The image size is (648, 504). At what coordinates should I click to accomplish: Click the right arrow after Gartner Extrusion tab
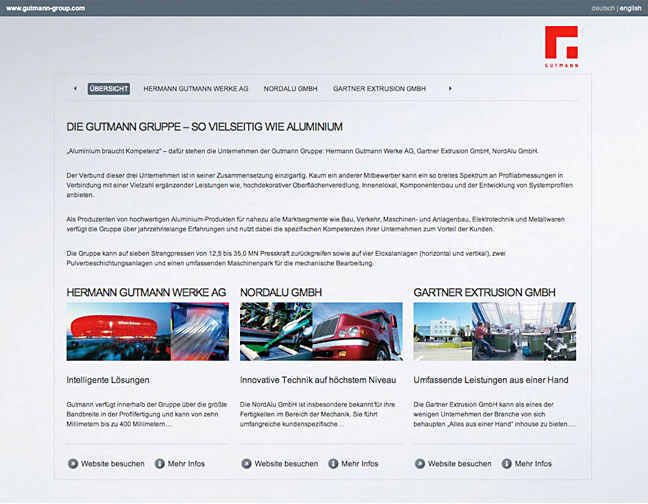coord(450,88)
